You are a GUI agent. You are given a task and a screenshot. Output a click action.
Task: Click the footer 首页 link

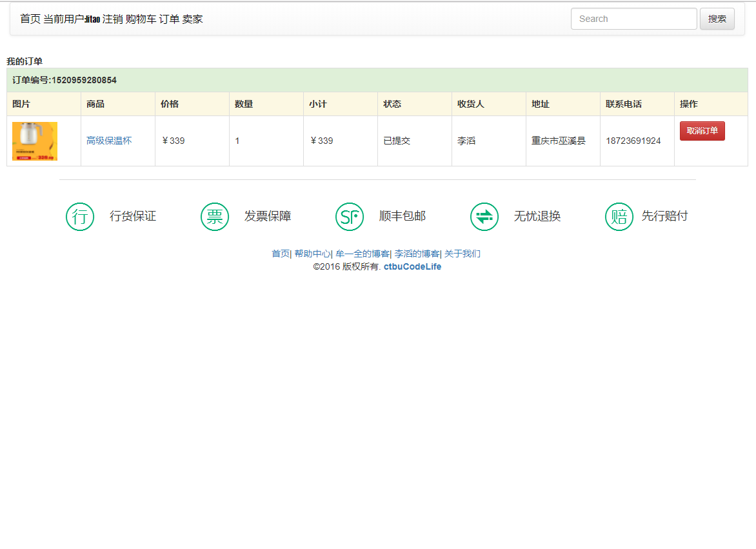coord(280,254)
